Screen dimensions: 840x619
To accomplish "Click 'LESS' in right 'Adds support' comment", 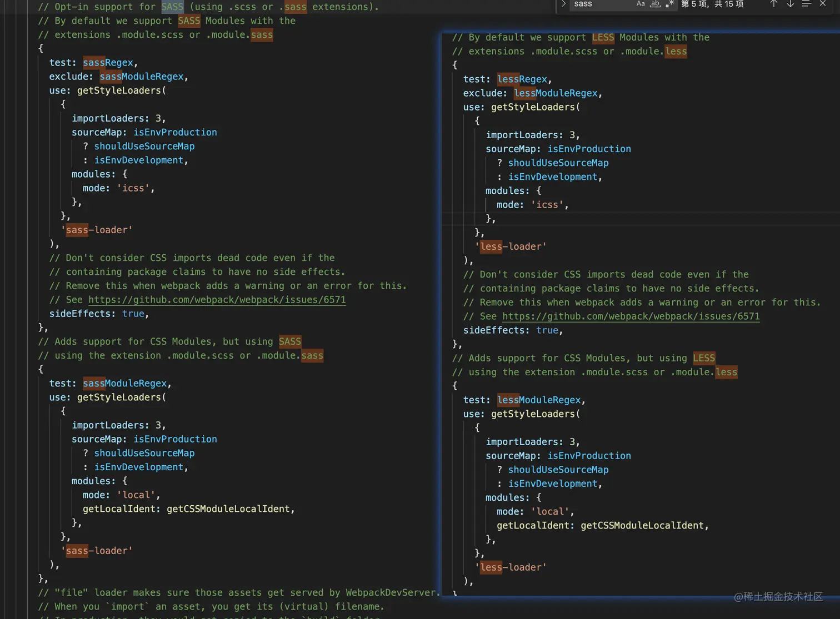I will click(x=704, y=358).
